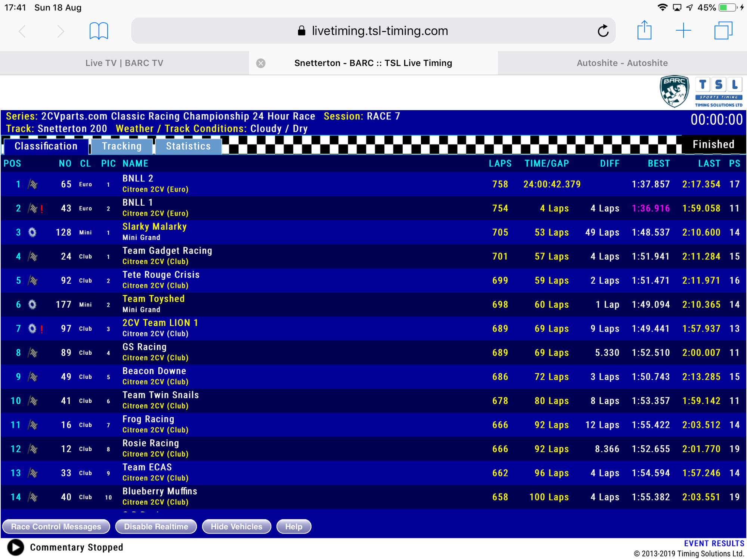Viewport: 747px width, 560px height.
Task: Select the Snetterton - BARC TSL Live Timing tab
Action: [x=373, y=63]
